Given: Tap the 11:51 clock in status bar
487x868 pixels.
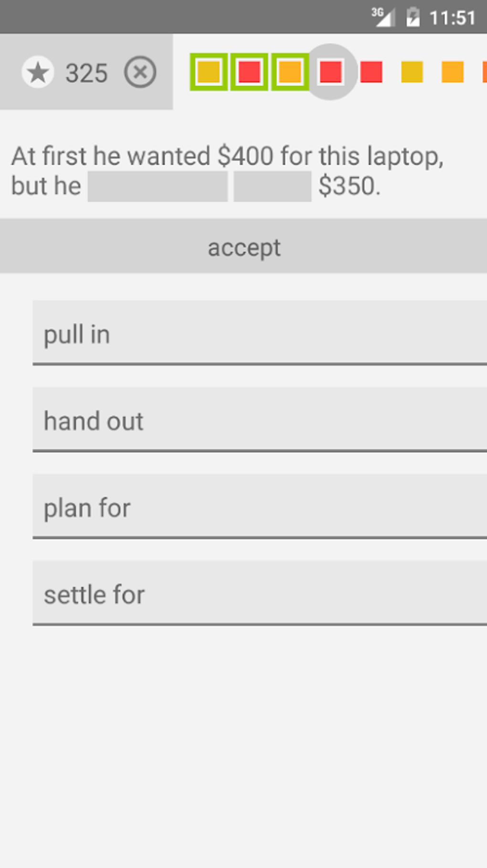Looking at the screenshot, I should click(452, 18).
